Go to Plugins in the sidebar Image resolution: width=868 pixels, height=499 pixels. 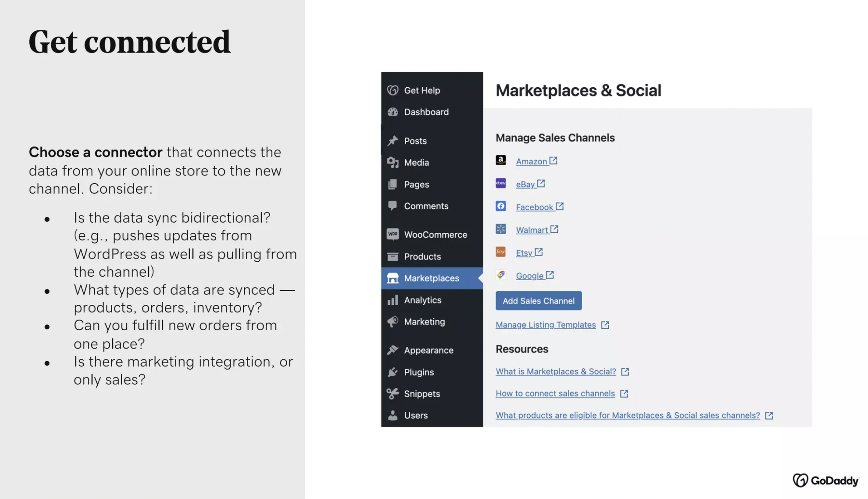[x=432, y=372]
